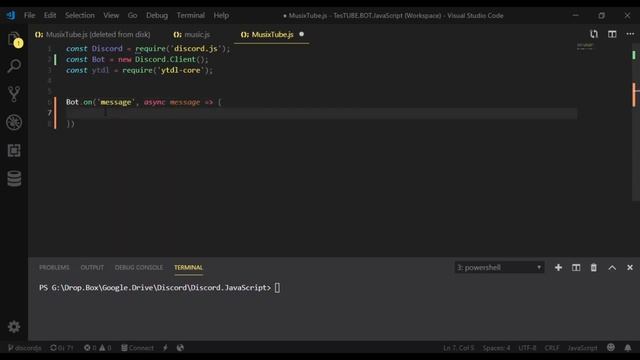The height and width of the screenshot is (360, 640).
Task: Click the unsaved dot on the MusixTube.js tab
Action: click(302, 34)
